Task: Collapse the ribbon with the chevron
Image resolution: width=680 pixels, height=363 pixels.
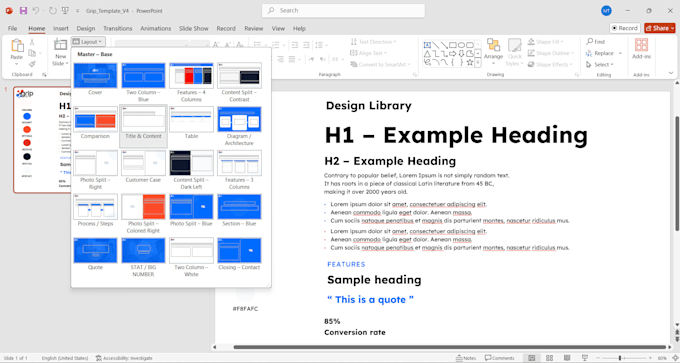Action: [x=671, y=73]
